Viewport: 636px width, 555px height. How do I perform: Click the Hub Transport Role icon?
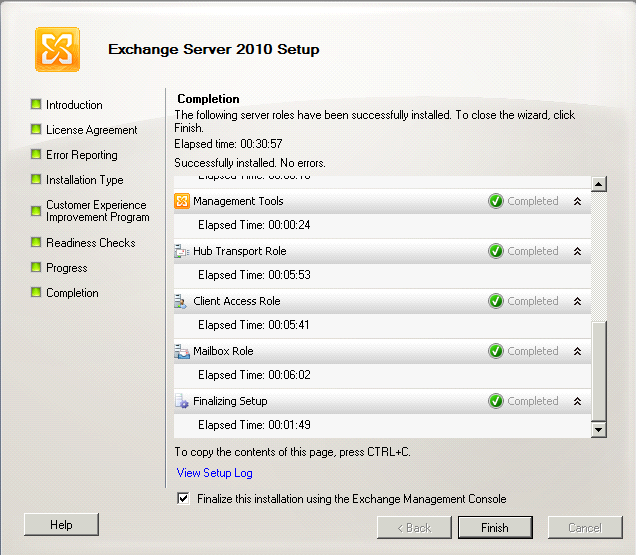click(x=182, y=251)
